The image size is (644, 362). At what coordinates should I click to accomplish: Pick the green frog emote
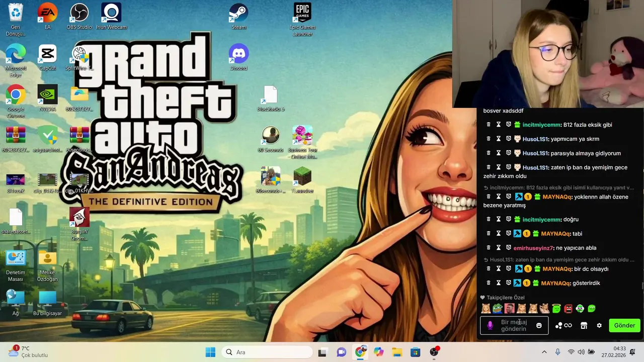click(x=498, y=308)
